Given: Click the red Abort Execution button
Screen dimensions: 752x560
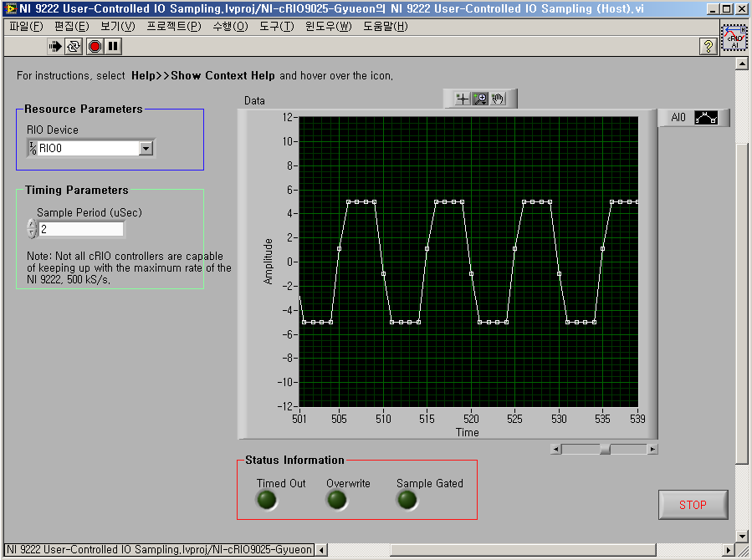Looking at the screenshot, I should tap(95, 47).
